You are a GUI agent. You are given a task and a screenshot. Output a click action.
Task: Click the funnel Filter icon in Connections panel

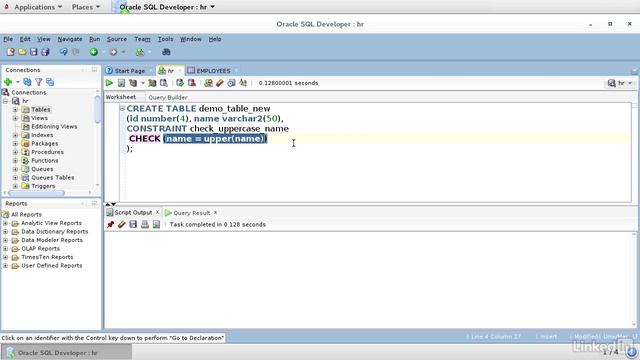(39, 82)
